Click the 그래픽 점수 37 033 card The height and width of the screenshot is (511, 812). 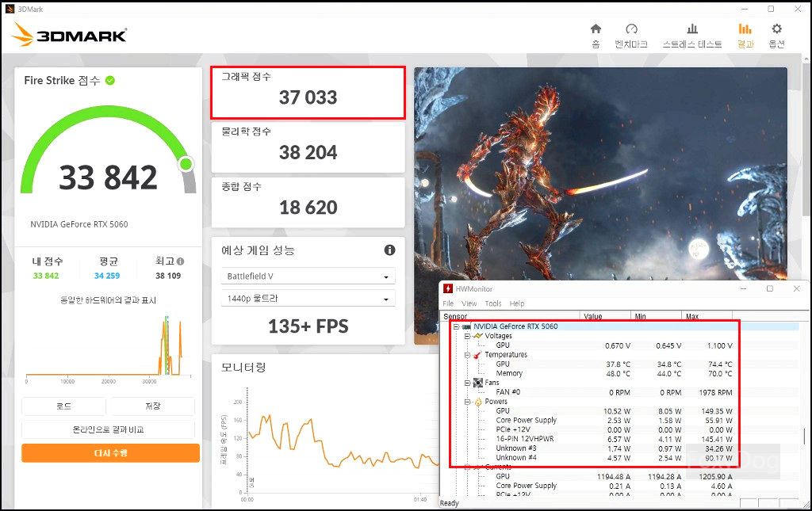click(308, 93)
